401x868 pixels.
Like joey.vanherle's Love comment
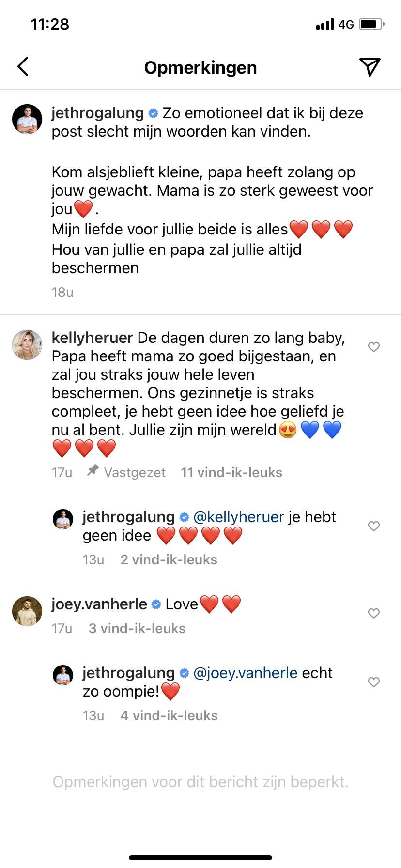[x=373, y=613]
